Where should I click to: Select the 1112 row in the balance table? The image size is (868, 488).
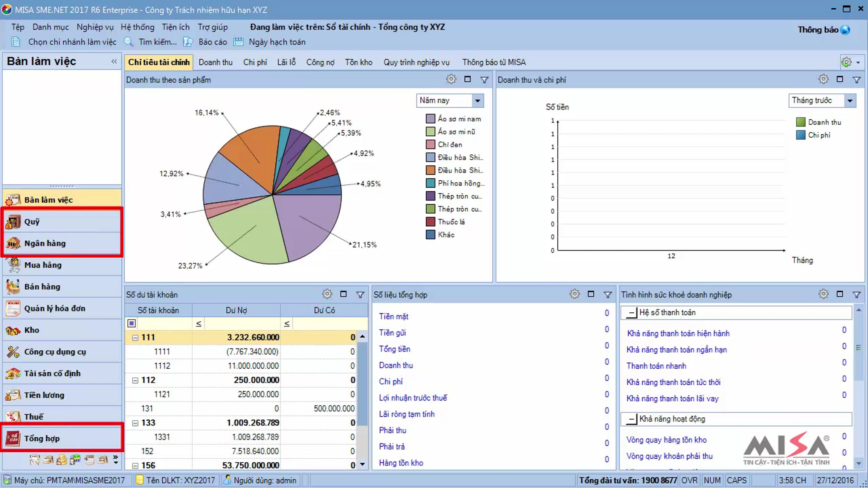click(x=241, y=366)
